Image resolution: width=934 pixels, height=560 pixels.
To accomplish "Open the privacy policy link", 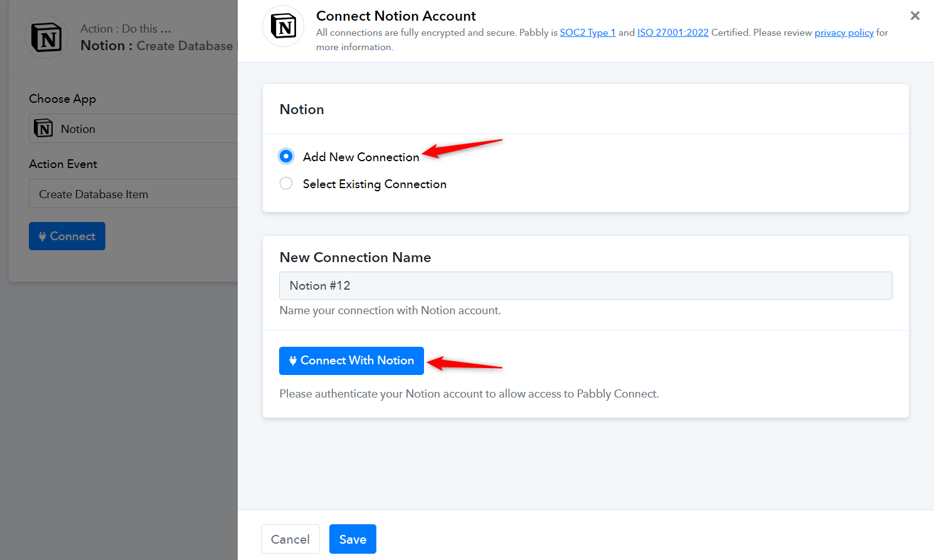I will pos(844,33).
